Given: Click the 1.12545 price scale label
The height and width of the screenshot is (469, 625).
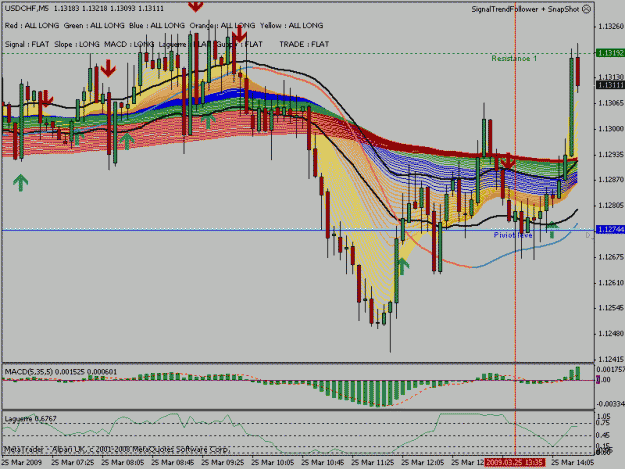Looking at the screenshot, I should 611,308.
